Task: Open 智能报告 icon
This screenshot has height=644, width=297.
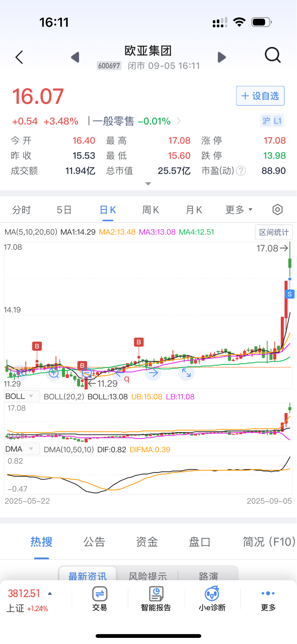Action: [x=156, y=599]
